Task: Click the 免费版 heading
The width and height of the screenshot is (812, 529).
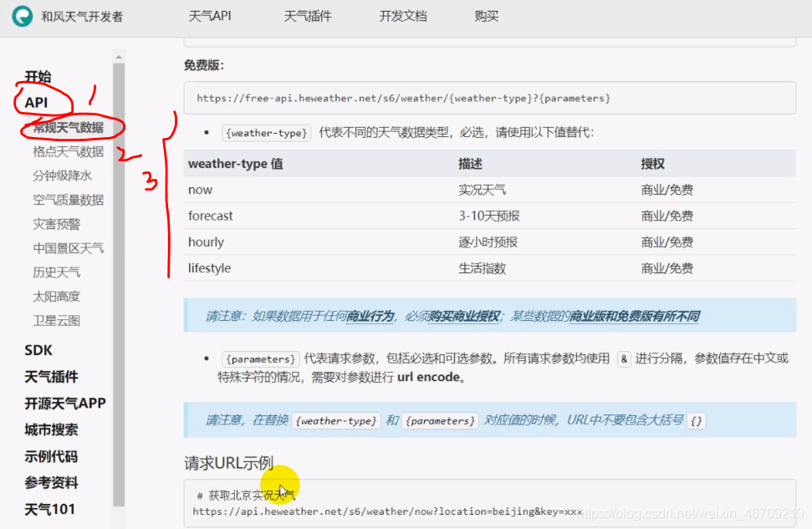Action: (204, 65)
